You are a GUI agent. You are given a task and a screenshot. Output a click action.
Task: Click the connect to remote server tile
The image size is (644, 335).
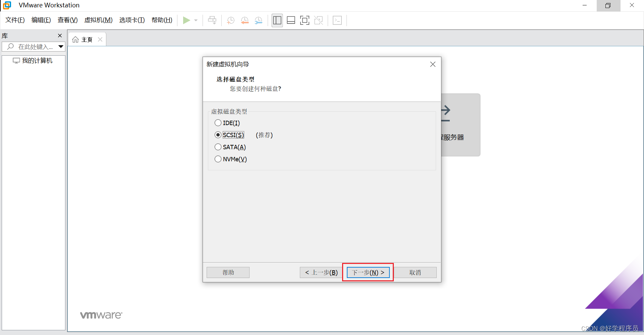click(x=461, y=125)
